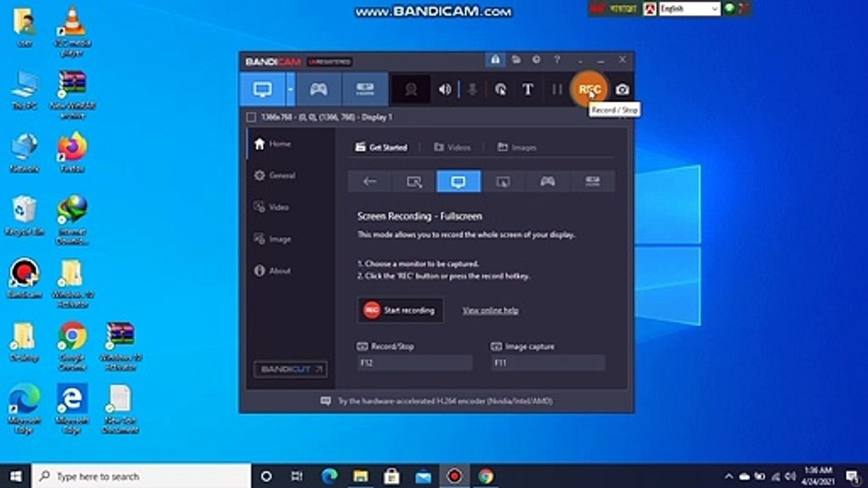
Task: Open Bandicam help question mark icon
Action: coord(557,60)
